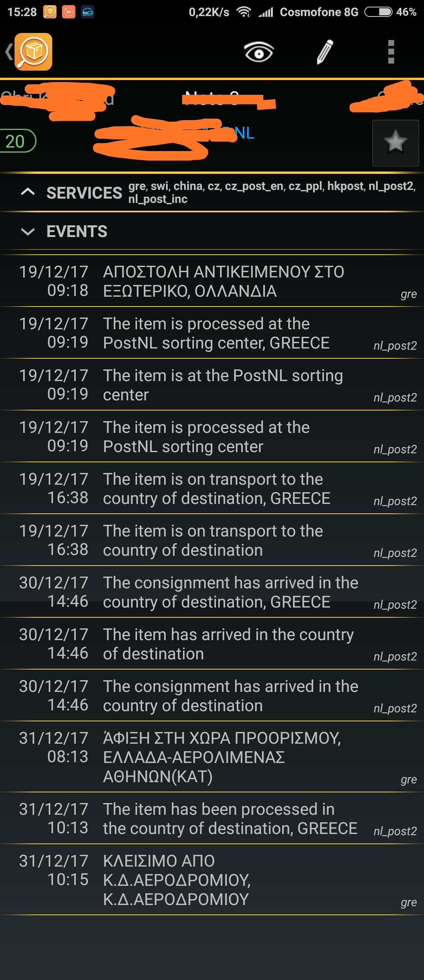Tap the orange notification icon in status bar
Viewport: 424px width, 980px height.
click(50, 12)
